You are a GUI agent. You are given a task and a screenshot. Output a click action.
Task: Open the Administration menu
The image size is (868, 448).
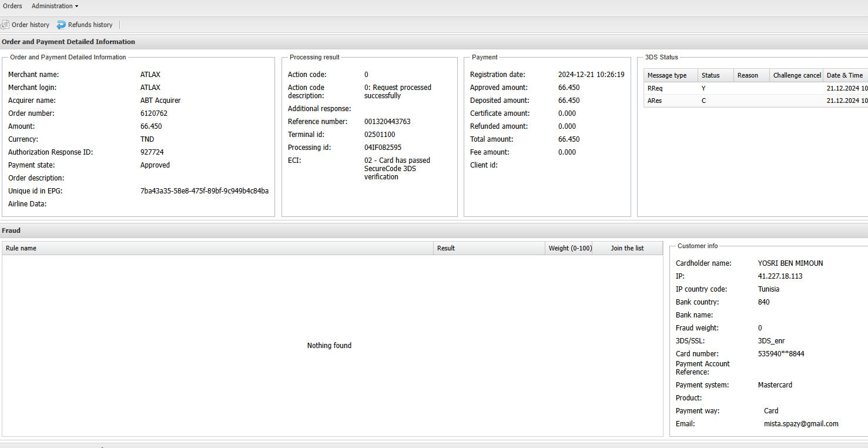tap(52, 6)
